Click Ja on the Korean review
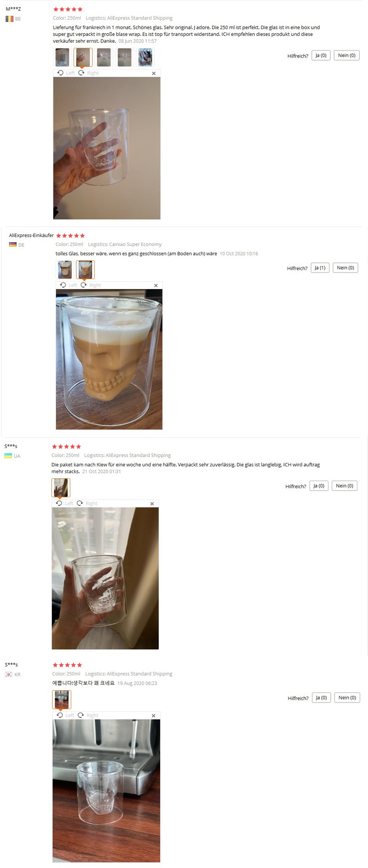The width and height of the screenshot is (368, 868). click(x=322, y=698)
